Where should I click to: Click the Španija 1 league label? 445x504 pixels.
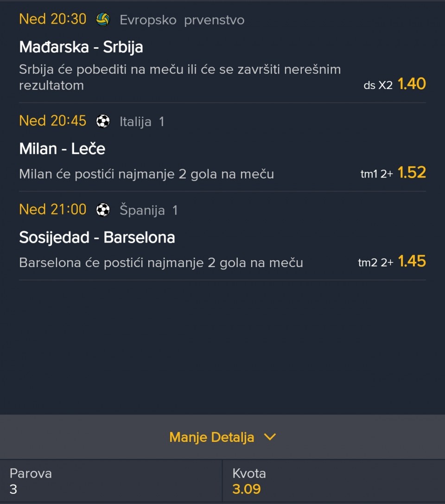point(148,210)
